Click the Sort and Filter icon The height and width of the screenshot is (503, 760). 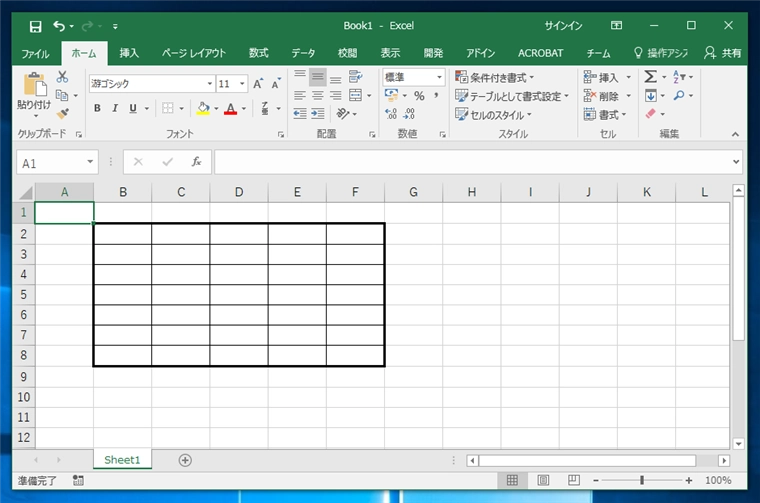coord(679,77)
